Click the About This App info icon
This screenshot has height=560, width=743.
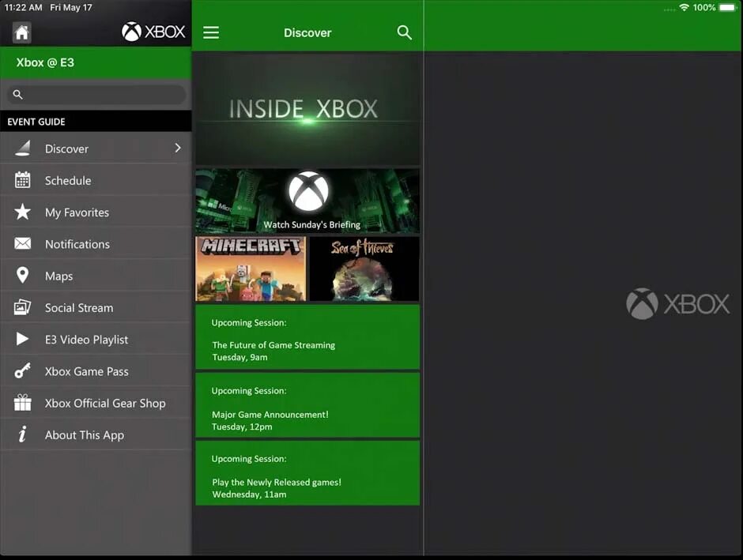[22, 434]
